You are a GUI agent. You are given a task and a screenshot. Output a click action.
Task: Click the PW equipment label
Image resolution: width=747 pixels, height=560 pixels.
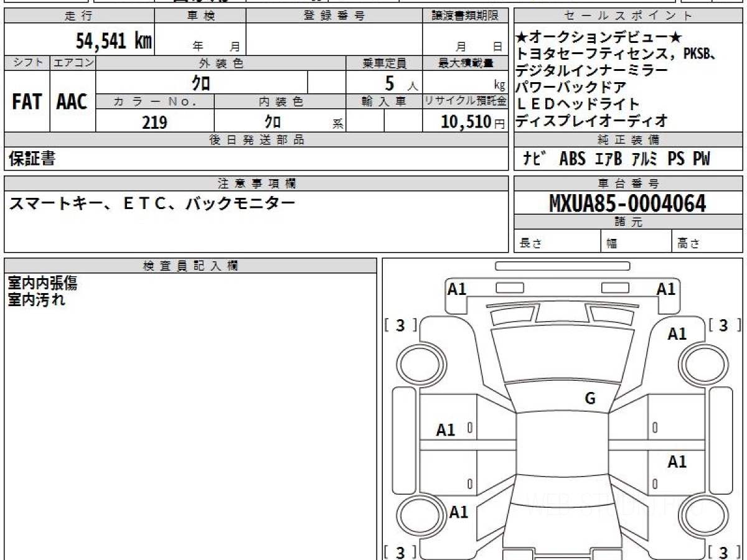(x=701, y=159)
